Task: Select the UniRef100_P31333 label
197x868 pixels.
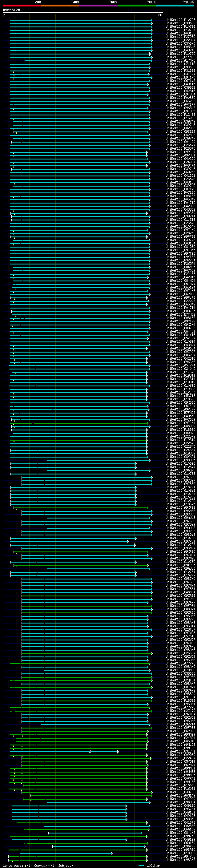Action: tap(180, 71)
